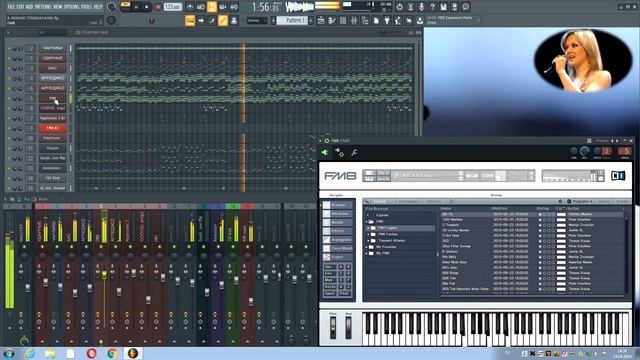Expand the My Favorites folder arrow
The height and width of the screenshot is (360, 640).
point(367,247)
